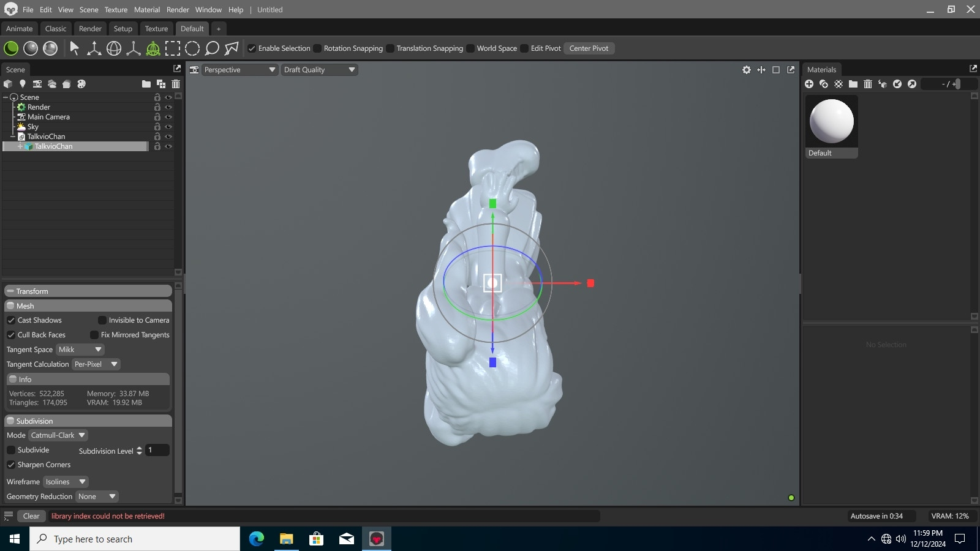Viewport: 980px width, 551px height.
Task: Open Wireframe Isolines dropdown
Action: (66, 482)
